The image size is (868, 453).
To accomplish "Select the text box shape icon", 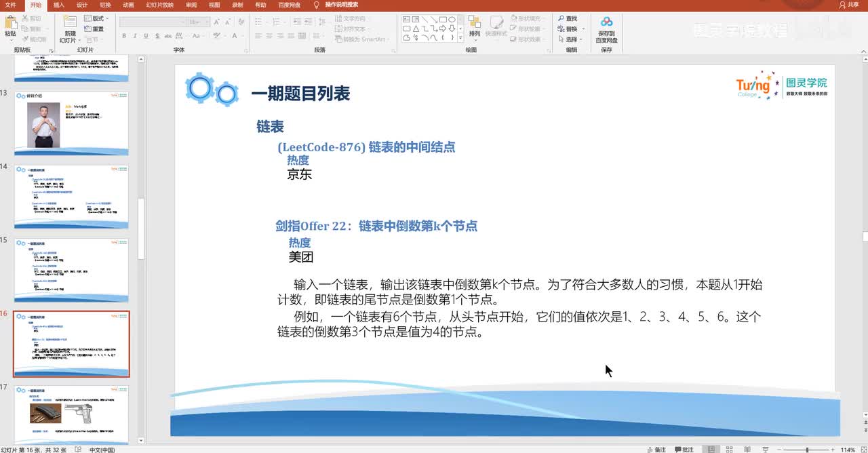I will [406, 20].
